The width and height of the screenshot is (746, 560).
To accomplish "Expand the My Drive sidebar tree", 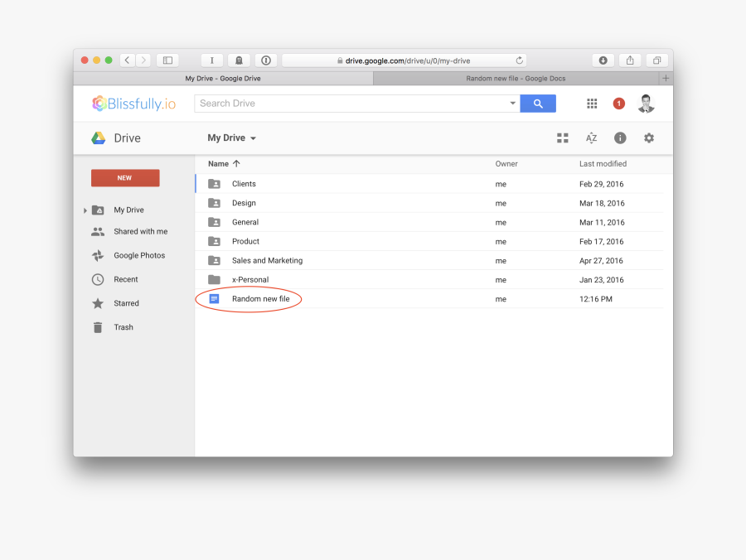I will tap(85, 210).
